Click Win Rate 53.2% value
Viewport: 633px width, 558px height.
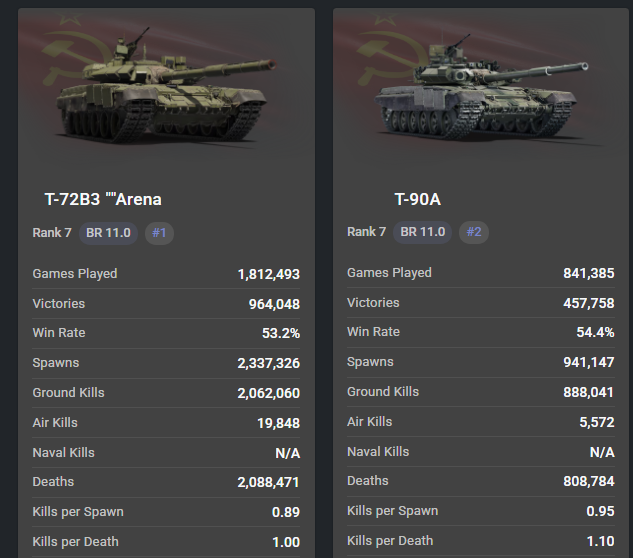pyautogui.click(x=279, y=333)
